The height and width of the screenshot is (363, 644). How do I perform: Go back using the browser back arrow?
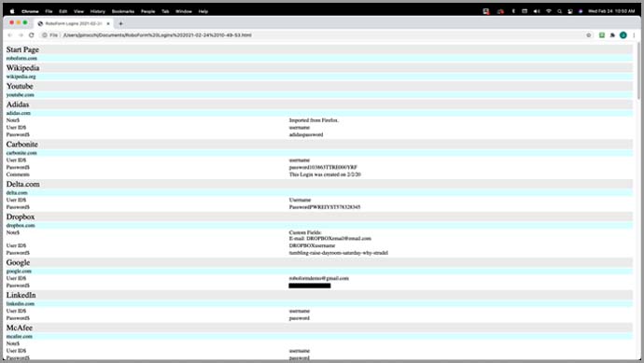click(10, 35)
